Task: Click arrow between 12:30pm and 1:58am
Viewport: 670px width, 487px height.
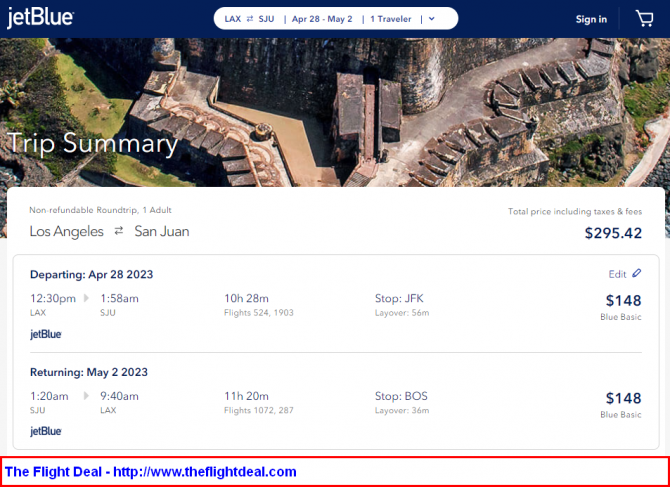Action: (86, 298)
